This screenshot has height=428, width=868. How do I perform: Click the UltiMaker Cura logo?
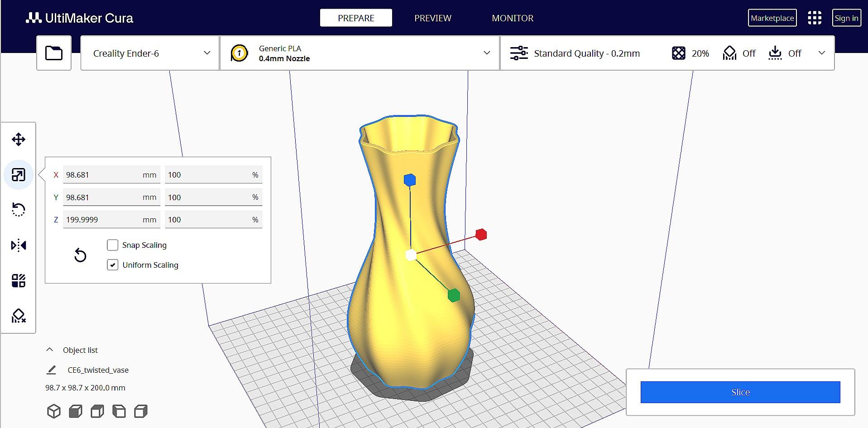point(80,18)
